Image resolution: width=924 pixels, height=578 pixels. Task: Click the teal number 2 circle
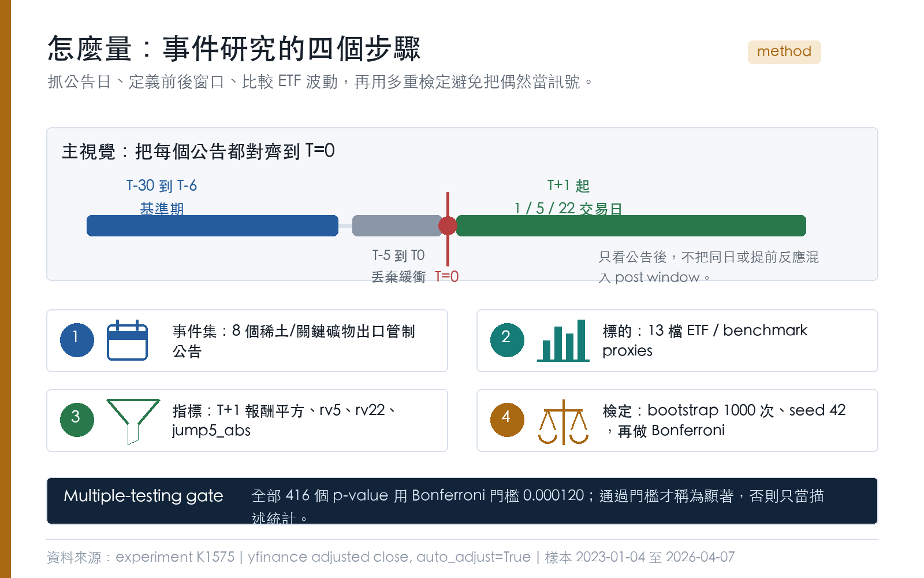coord(507,340)
